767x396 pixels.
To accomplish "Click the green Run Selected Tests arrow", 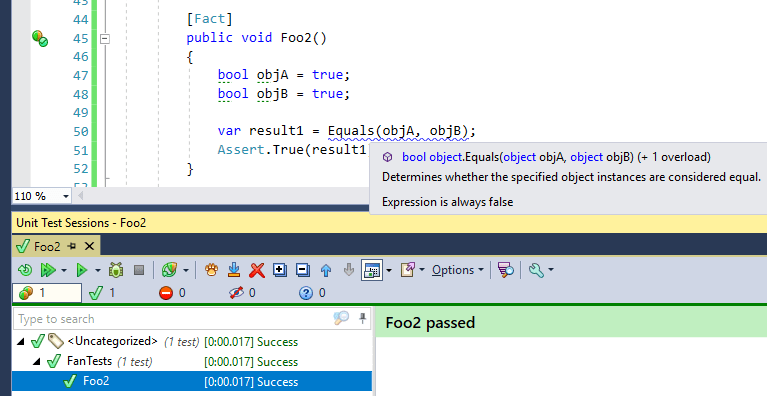I will click(81, 270).
